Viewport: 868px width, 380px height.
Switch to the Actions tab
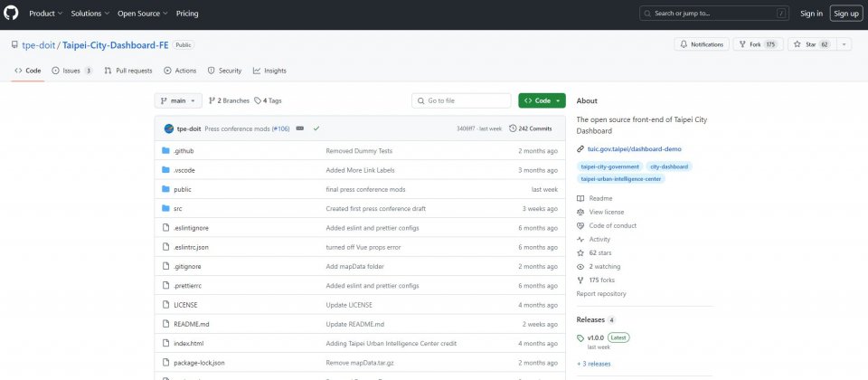[180, 71]
